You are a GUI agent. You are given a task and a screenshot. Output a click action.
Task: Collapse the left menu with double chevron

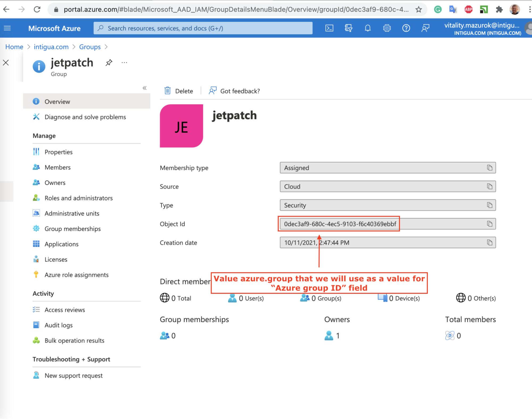point(145,88)
